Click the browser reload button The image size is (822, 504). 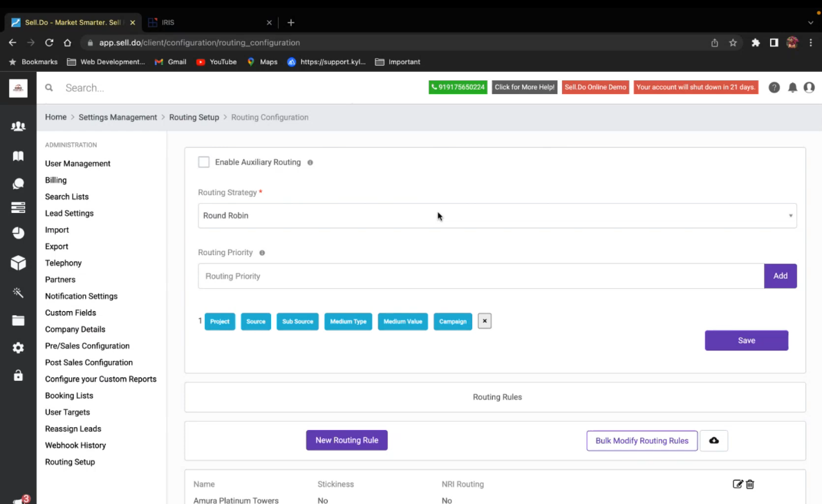tap(49, 42)
